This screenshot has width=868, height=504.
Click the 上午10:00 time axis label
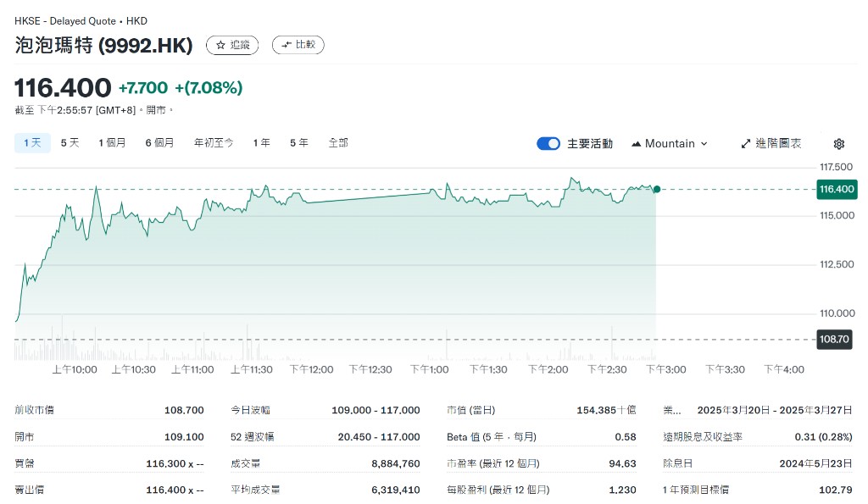pos(75,369)
